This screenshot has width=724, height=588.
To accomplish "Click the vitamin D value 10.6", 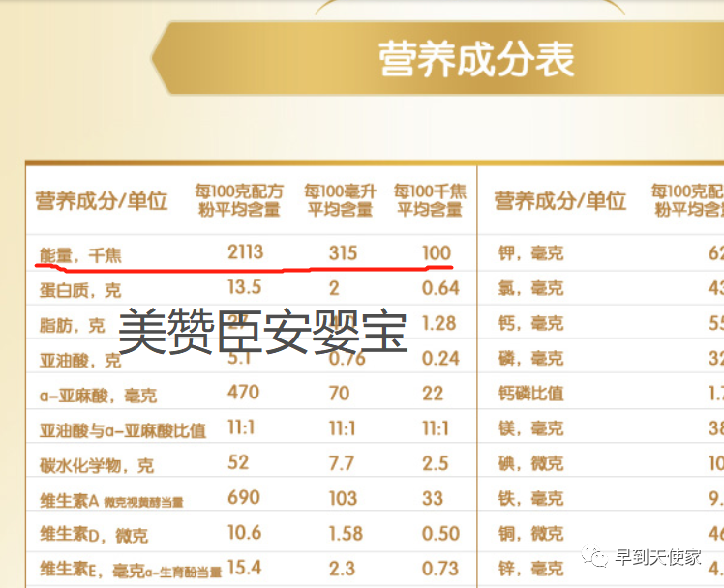I will (x=244, y=533).
